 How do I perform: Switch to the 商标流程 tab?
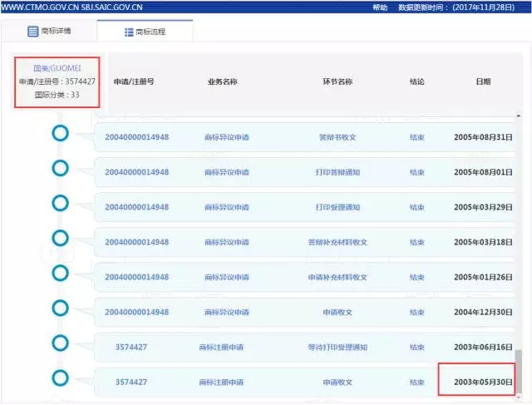pos(145,32)
